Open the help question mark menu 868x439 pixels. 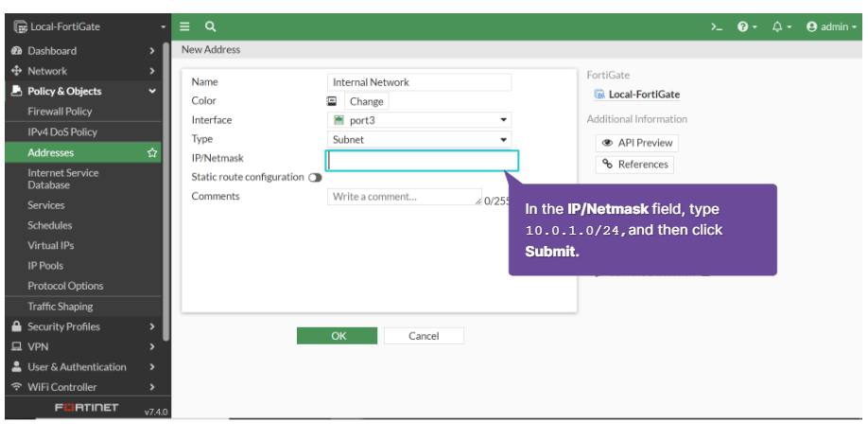click(747, 26)
